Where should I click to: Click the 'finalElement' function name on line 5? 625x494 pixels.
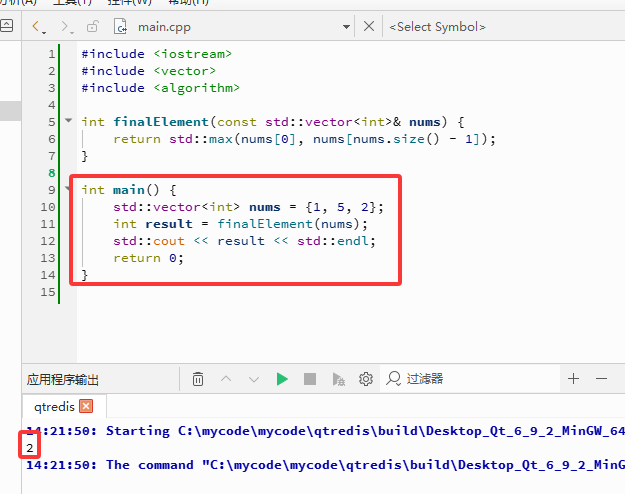(161, 122)
